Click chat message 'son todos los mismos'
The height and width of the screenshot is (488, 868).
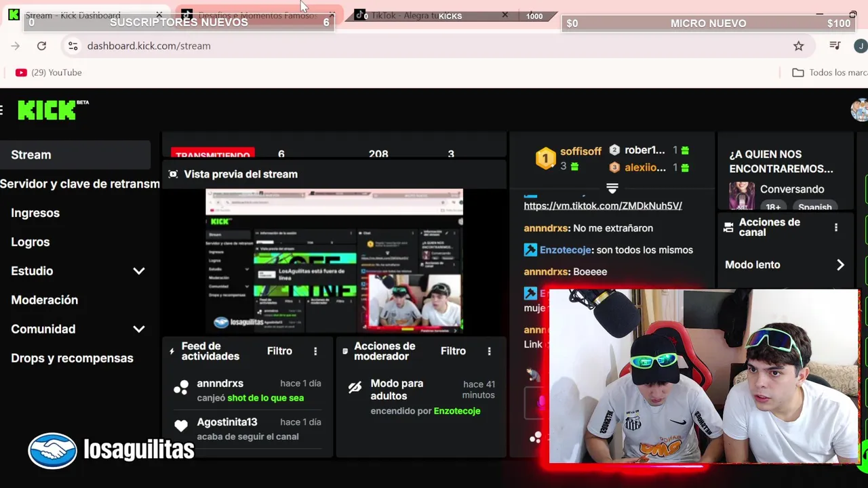pyautogui.click(x=644, y=250)
